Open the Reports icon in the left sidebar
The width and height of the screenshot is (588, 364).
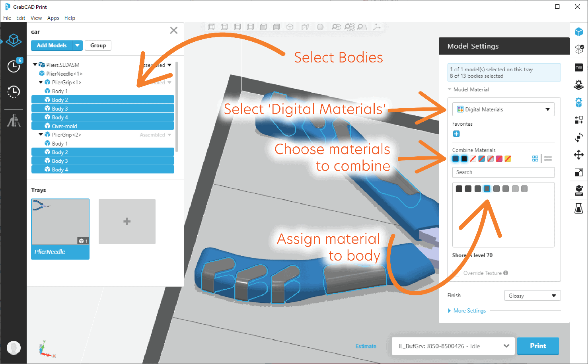[x=14, y=120]
